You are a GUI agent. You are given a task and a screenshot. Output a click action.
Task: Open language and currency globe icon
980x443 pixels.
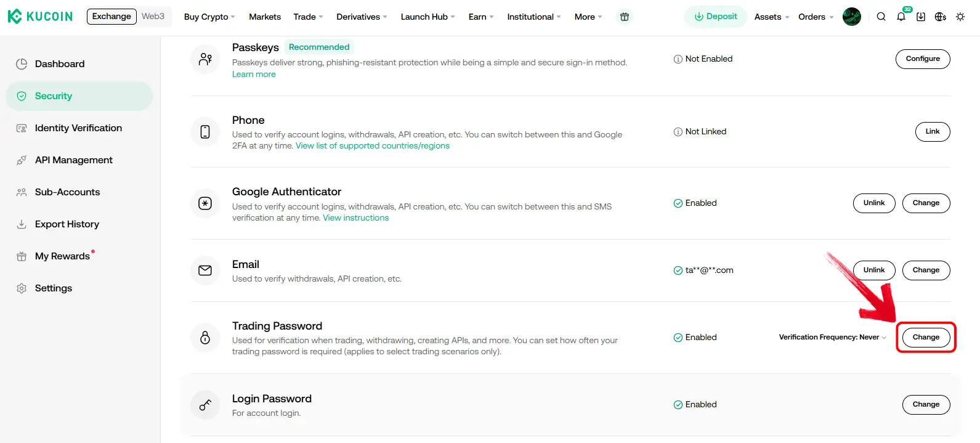941,17
